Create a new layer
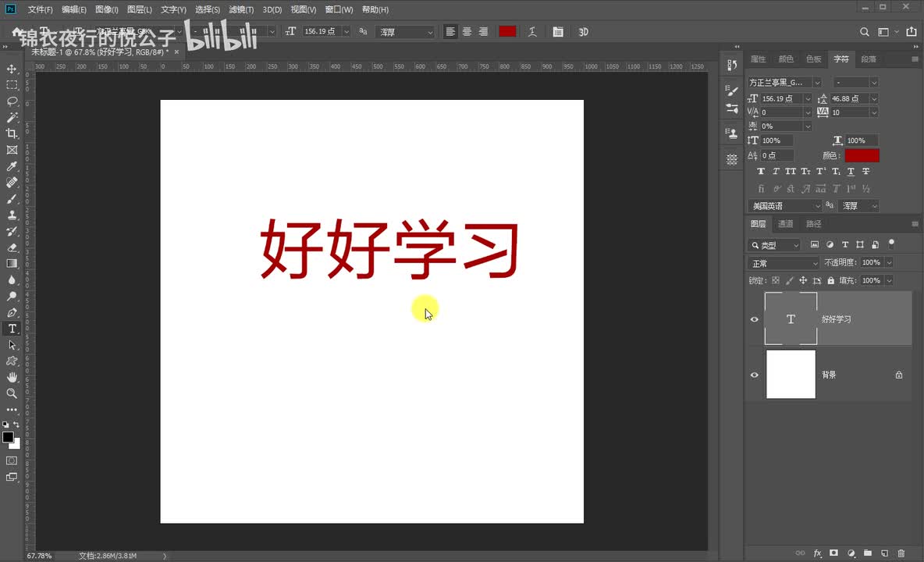The height and width of the screenshot is (562, 924). click(884, 553)
